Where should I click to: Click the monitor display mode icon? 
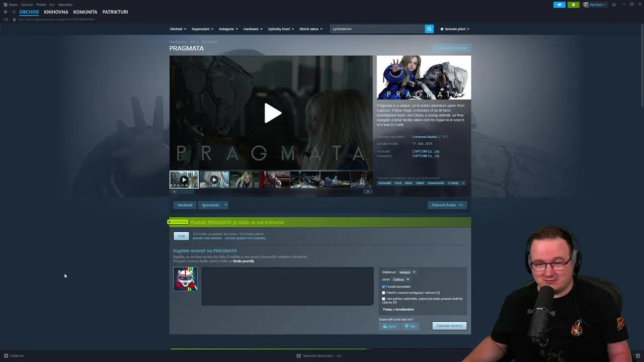click(614, 5)
